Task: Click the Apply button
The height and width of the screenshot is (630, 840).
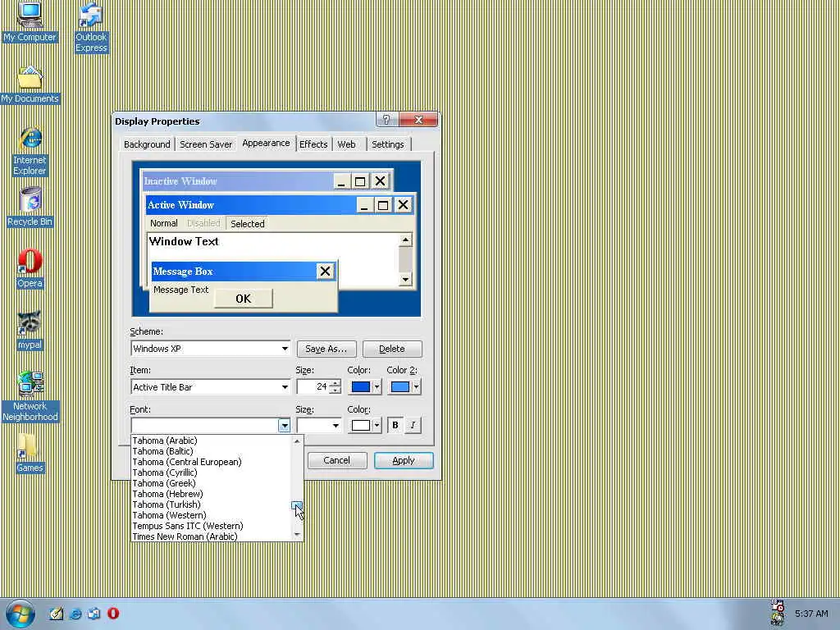Action: (404, 460)
